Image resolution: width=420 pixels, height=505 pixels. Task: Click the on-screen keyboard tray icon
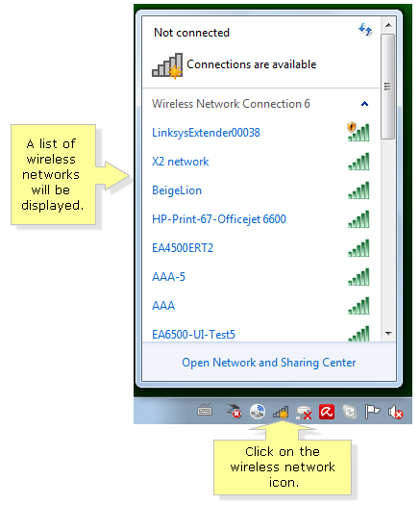[x=205, y=411]
